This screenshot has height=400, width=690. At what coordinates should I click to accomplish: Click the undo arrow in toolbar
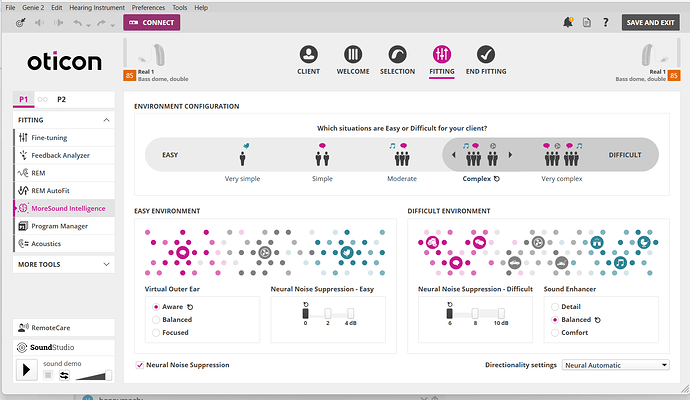[77, 23]
